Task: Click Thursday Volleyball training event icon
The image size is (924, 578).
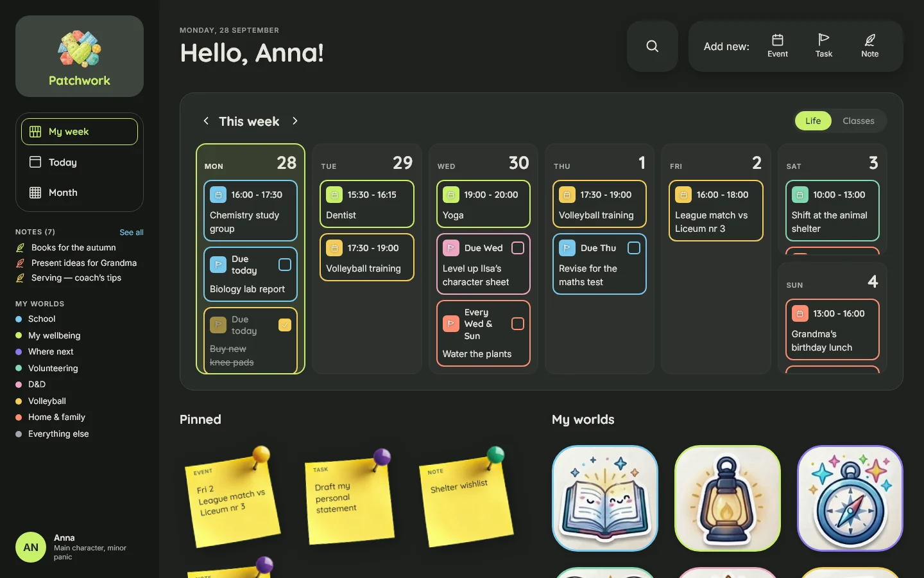Action: click(x=567, y=195)
